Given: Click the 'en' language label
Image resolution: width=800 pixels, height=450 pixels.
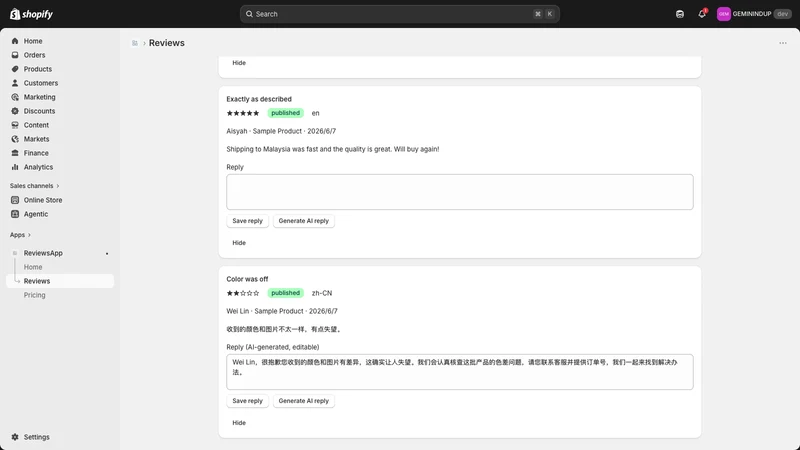Looking at the screenshot, I should pos(315,113).
